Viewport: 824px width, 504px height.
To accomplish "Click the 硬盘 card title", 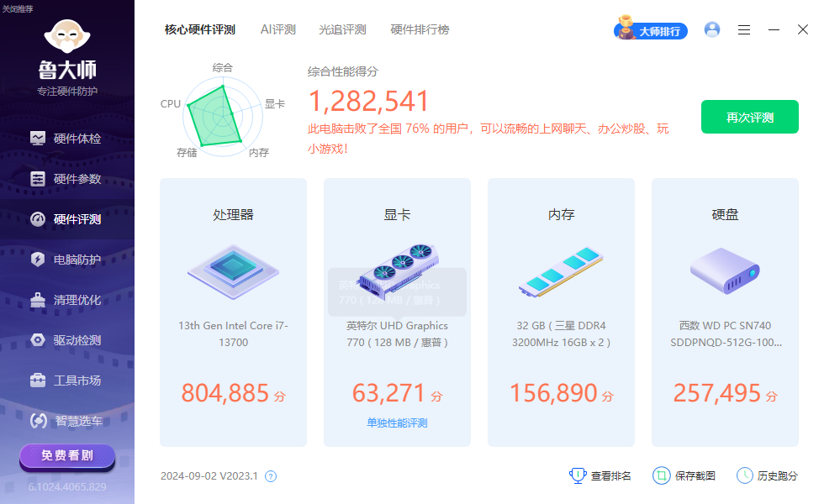I will click(725, 215).
